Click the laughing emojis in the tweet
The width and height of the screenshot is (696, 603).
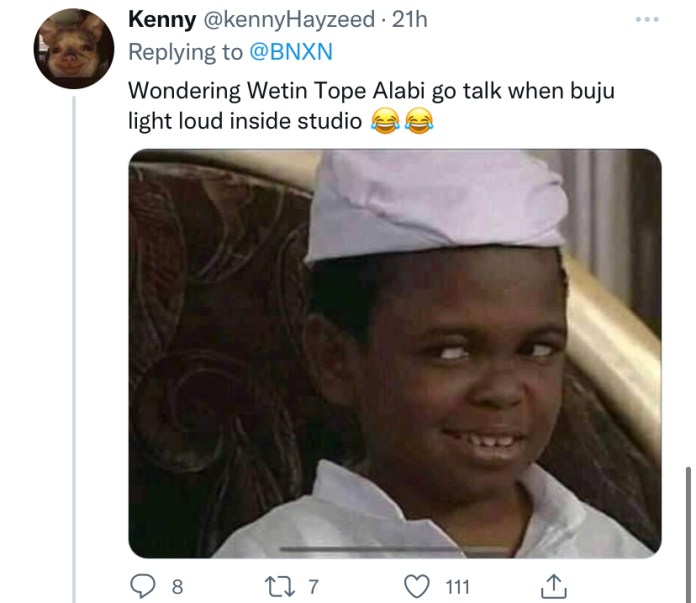(399, 121)
